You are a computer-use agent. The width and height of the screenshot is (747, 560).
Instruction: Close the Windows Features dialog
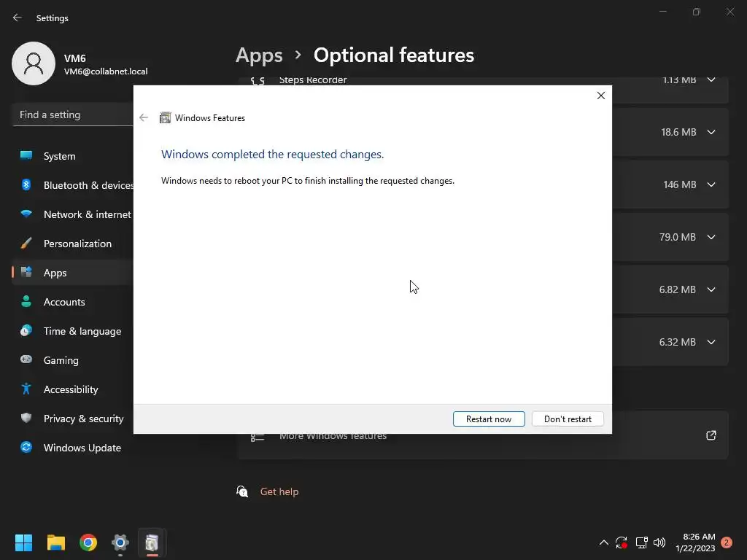(601, 96)
